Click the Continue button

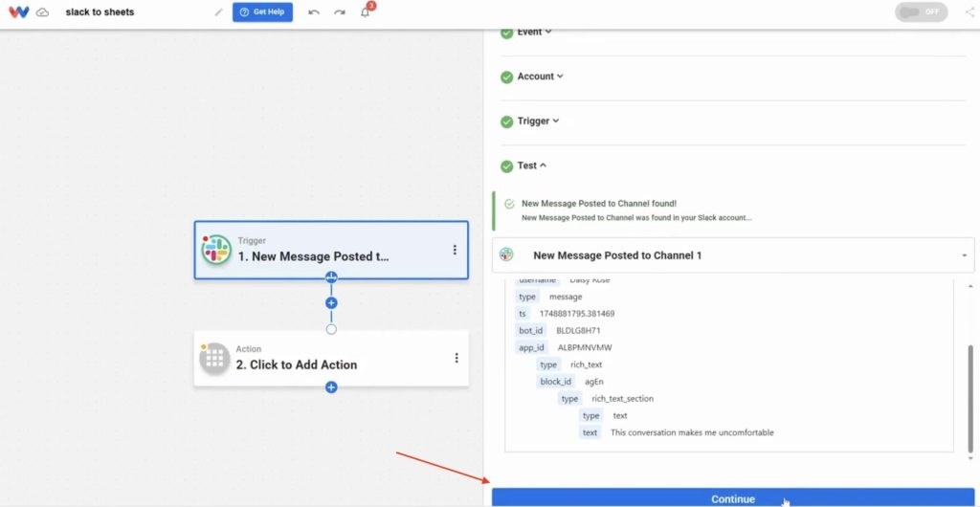pyautogui.click(x=733, y=498)
